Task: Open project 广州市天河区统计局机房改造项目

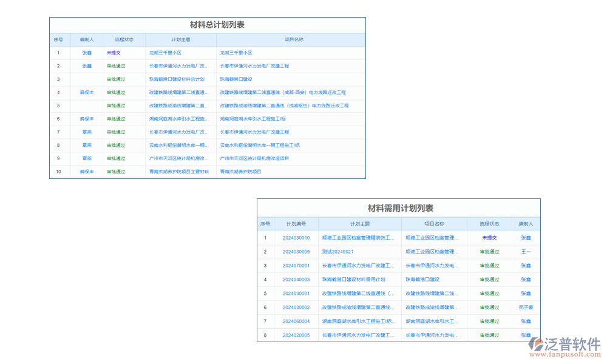Action: point(254,158)
